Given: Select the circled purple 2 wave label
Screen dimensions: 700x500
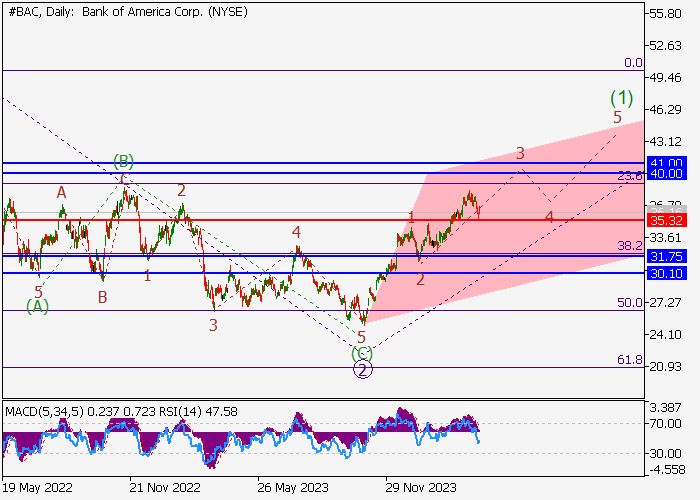Looking at the screenshot, I should (x=363, y=370).
